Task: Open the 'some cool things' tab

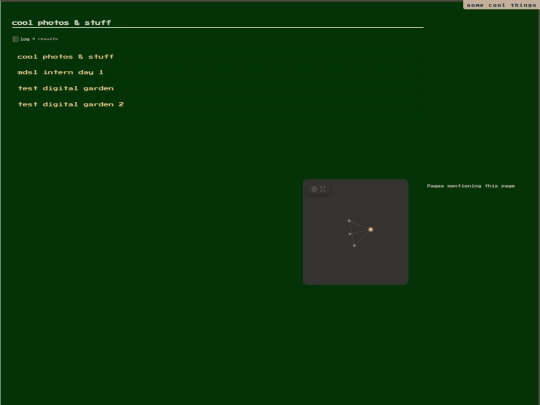Action: [501, 5]
